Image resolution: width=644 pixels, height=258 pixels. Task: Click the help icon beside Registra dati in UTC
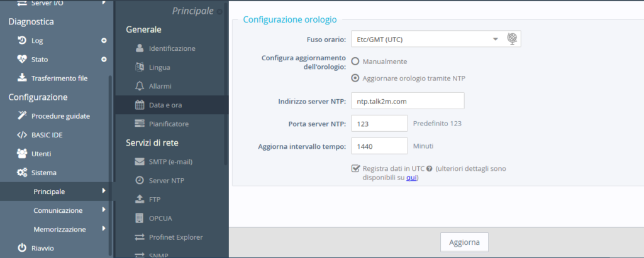pos(429,169)
